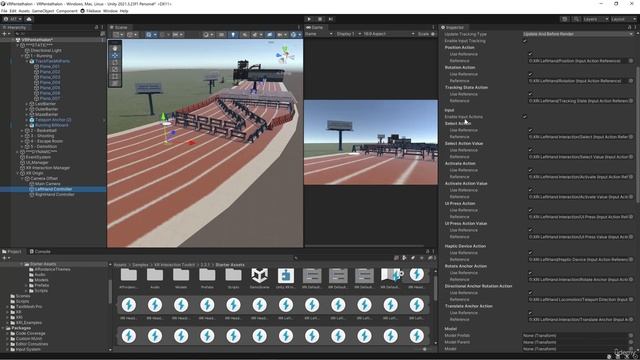This screenshot has width=640, height=360.
Task: Select the Rect tool in Scene overlay
Action: coord(115,76)
